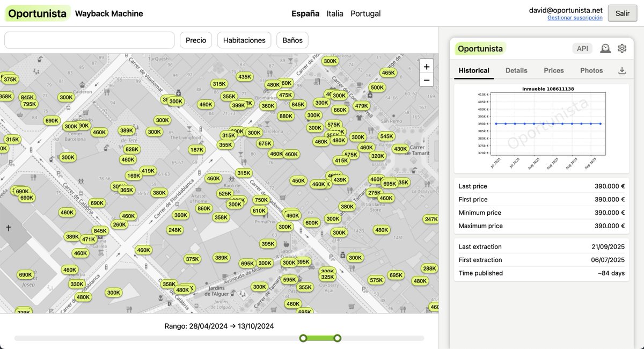Switch to the Details tab
The height and width of the screenshot is (349, 644).
(x=516, y=70)
